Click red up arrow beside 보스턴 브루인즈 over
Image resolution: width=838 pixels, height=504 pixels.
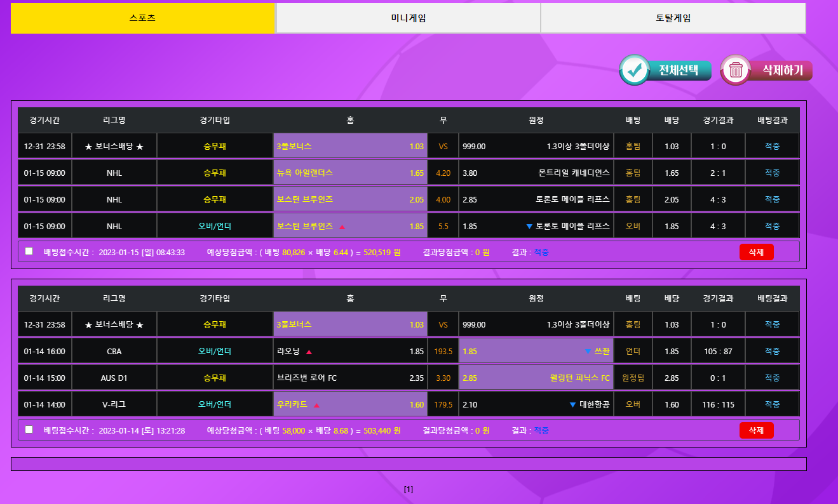[x=342, y=227]
